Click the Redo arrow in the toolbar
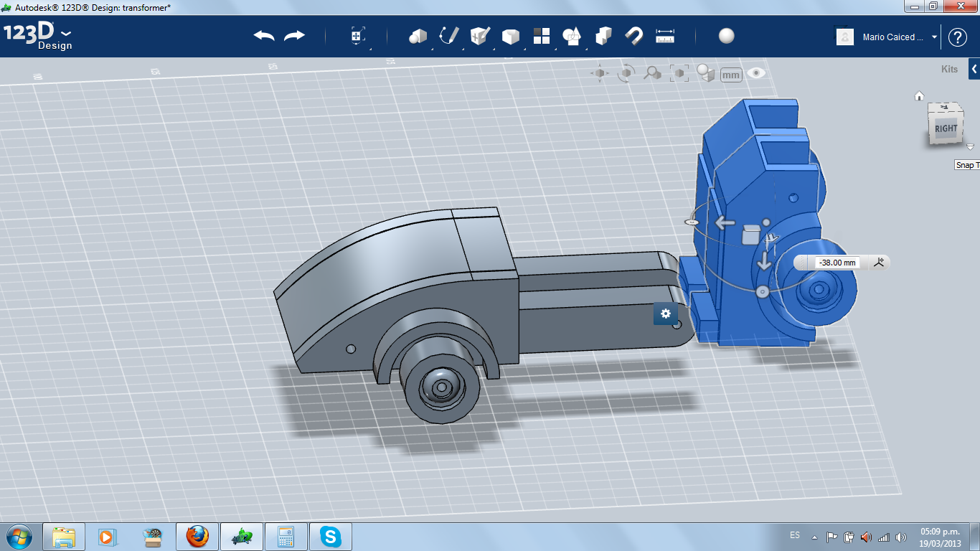Image resolution: width=980 pixels, height=551 pixels. point(294,36)
